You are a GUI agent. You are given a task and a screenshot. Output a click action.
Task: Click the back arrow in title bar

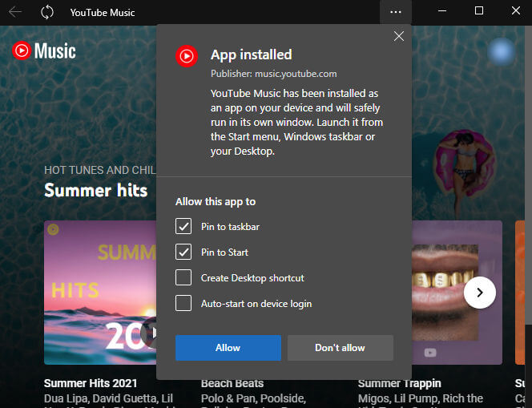pos(15,12)
